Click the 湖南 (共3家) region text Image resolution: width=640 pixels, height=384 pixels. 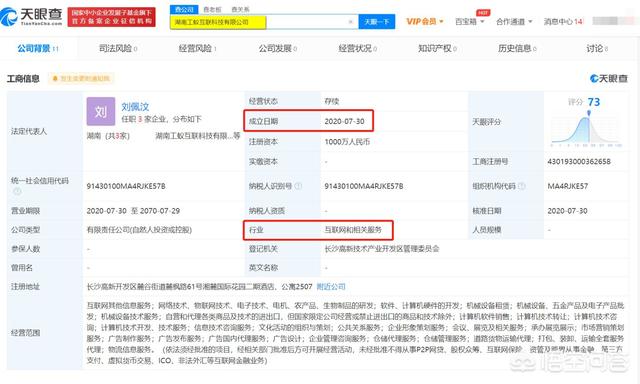click(x=108, y=136)
